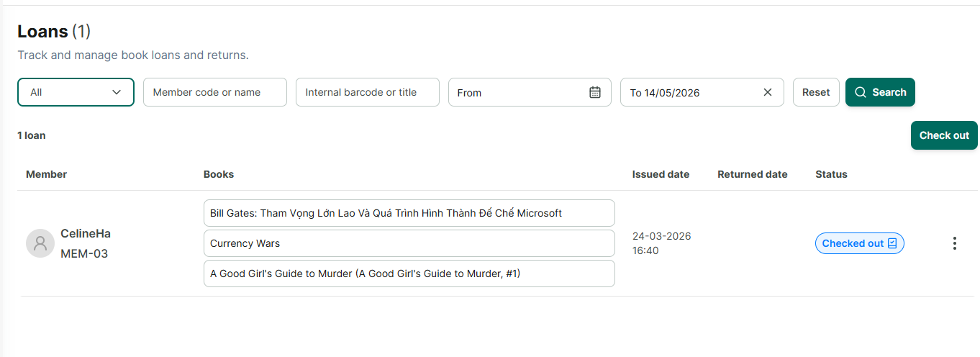Focus the Member code or name field
The height and width of the screenshot is (357, 980).
tap(215, 92)
